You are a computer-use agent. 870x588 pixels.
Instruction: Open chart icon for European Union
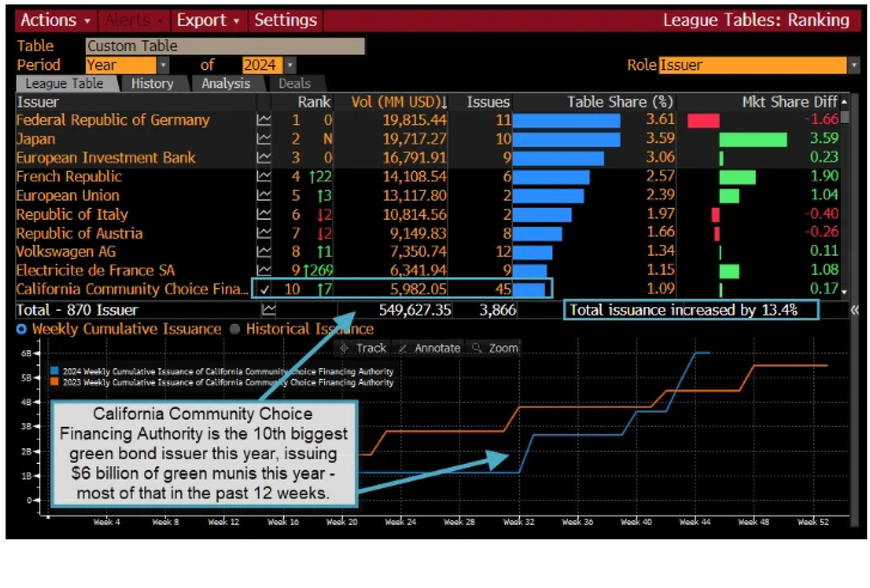[x=264, y=195]
